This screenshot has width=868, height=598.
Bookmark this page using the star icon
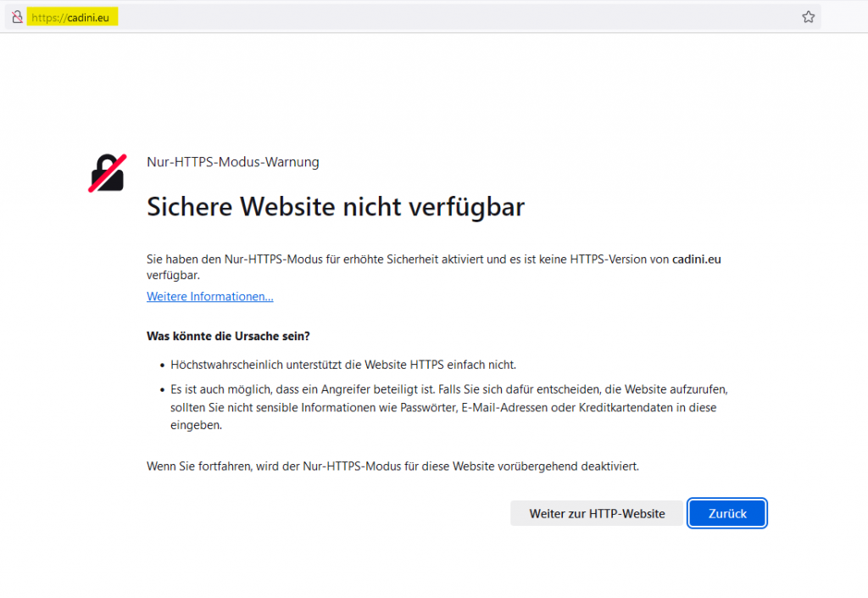coord(808,15)
